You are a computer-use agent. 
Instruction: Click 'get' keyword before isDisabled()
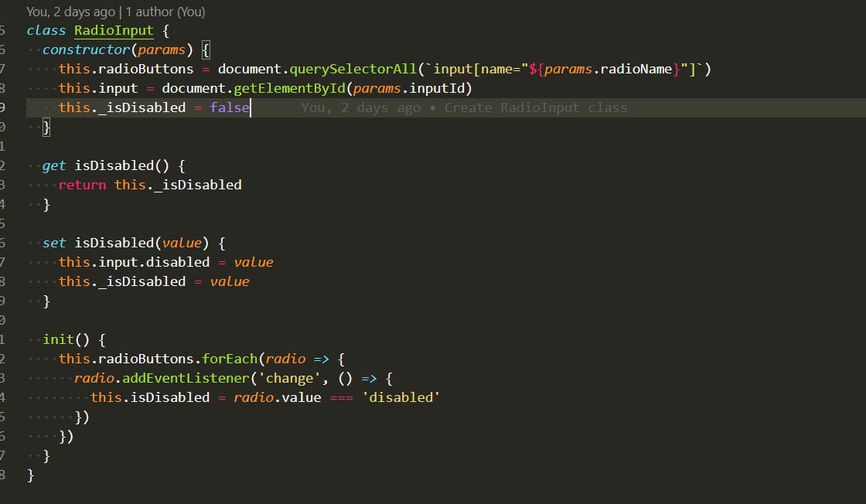pos(54,165)
